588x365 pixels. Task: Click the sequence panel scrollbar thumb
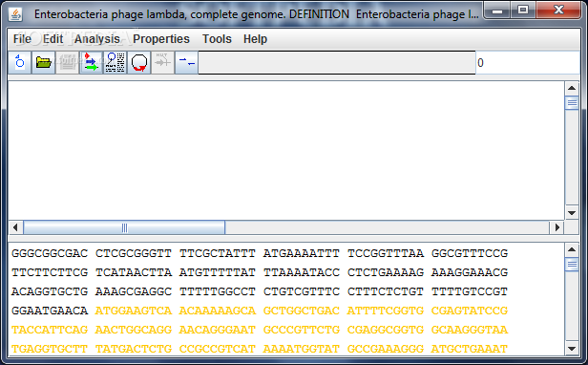[572, 265]
